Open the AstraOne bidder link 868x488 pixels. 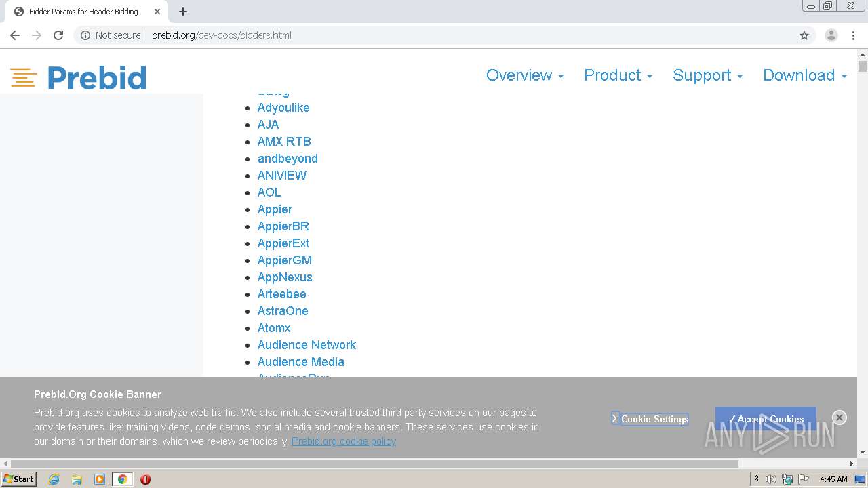coord(283,311)
